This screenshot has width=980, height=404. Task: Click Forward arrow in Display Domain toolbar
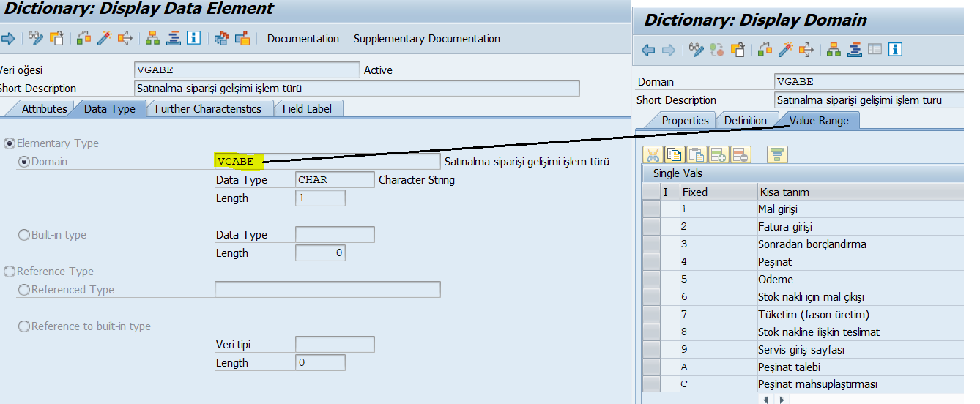(x=668, y=50)
